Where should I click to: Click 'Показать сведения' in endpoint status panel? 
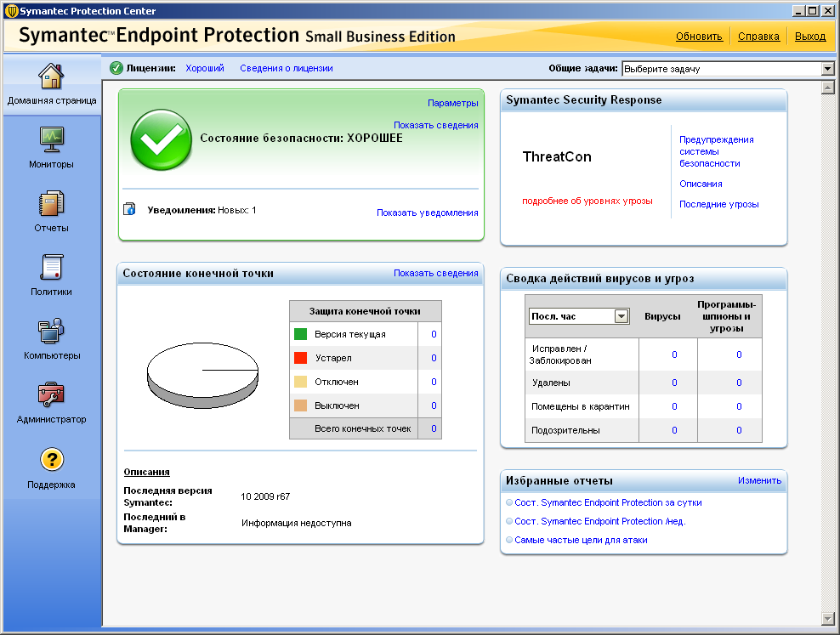click(x=435, y=273)
